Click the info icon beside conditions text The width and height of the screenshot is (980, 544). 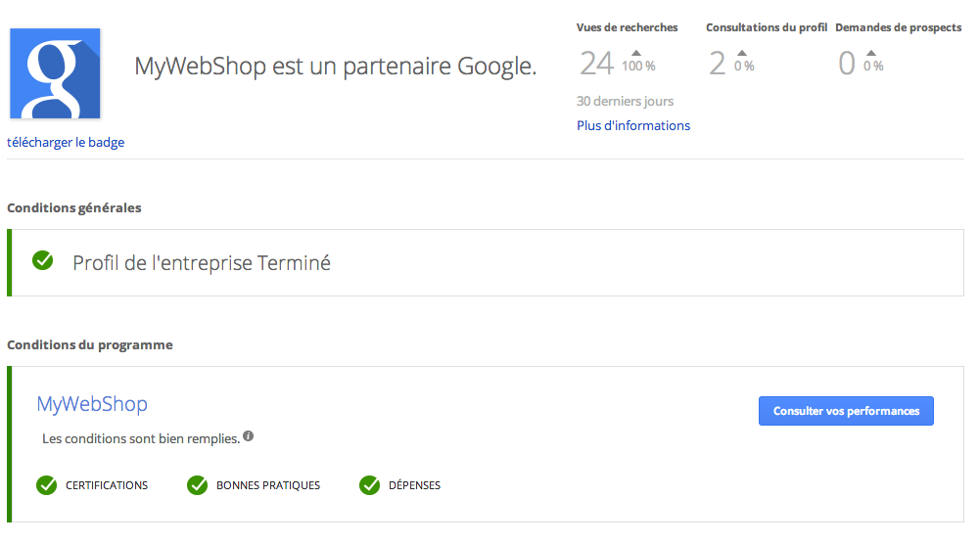(249, 436)
